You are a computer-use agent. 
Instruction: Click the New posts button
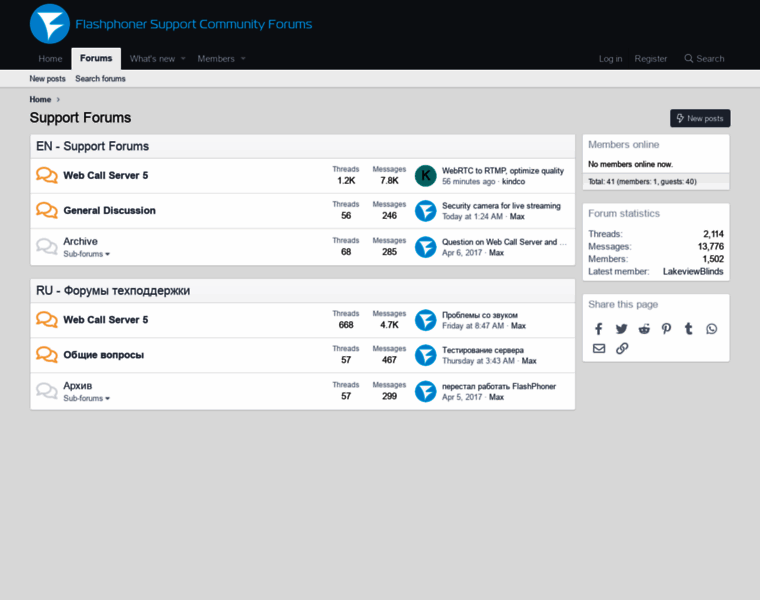coord(700,118)
